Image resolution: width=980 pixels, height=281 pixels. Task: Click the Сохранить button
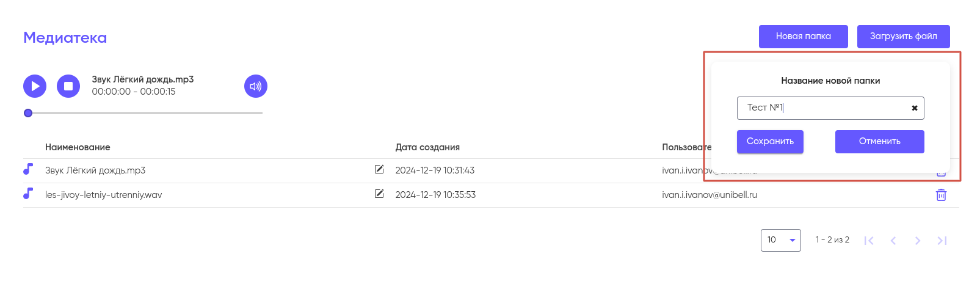(x=770, y=141)
